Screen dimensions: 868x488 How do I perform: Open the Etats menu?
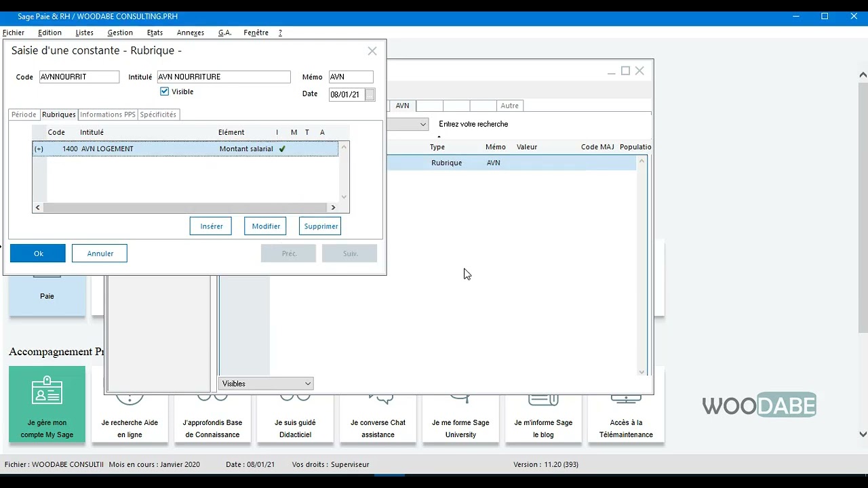pos(155,33)
